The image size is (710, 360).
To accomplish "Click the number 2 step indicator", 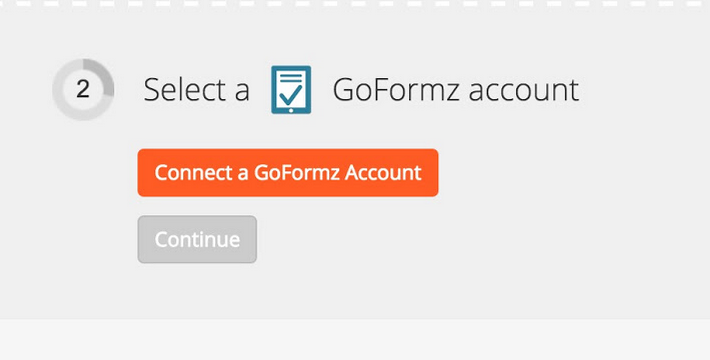I will tap(83, 90).
